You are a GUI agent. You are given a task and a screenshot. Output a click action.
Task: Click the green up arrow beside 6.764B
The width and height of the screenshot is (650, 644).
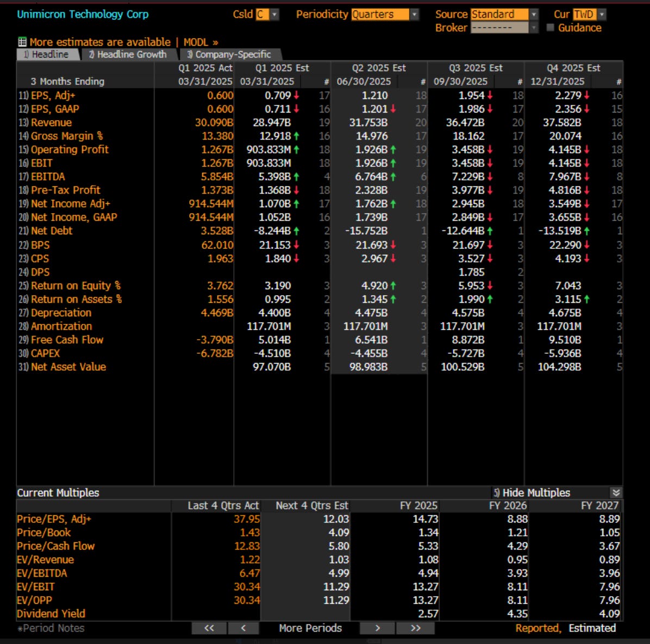tap(393, 177)
